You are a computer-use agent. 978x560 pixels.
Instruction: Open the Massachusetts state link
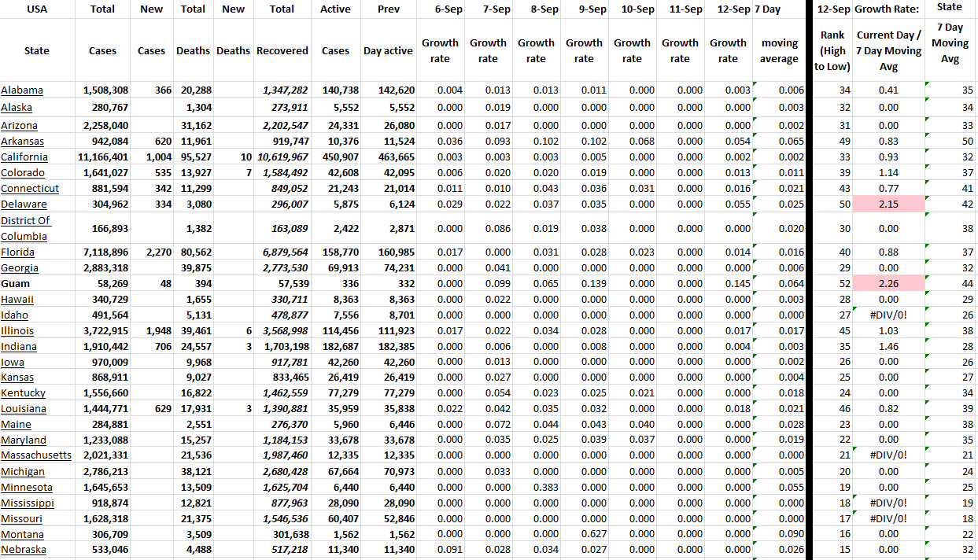tap(36, 455)
